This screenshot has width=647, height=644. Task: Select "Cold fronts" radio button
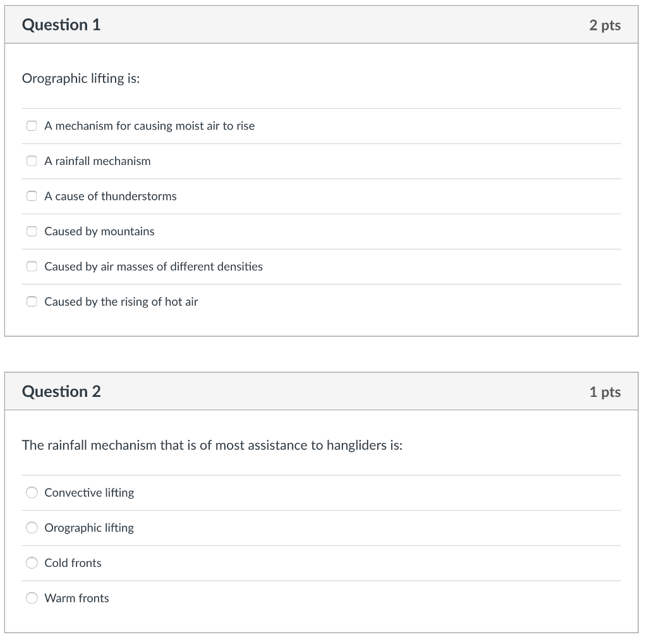coord(32,563)
